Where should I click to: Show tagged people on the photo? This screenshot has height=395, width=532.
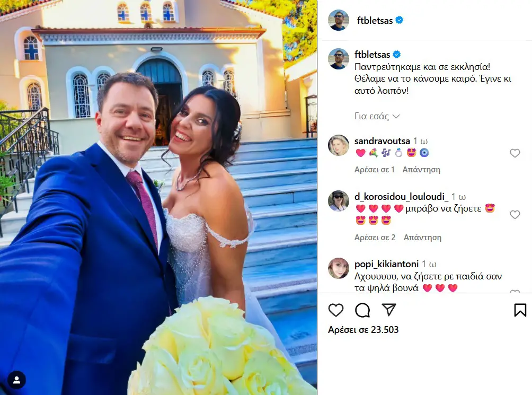point(16,380)
